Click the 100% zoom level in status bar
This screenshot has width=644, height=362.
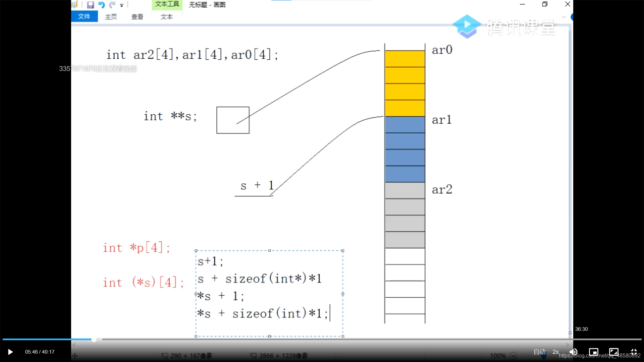(498, 356)
